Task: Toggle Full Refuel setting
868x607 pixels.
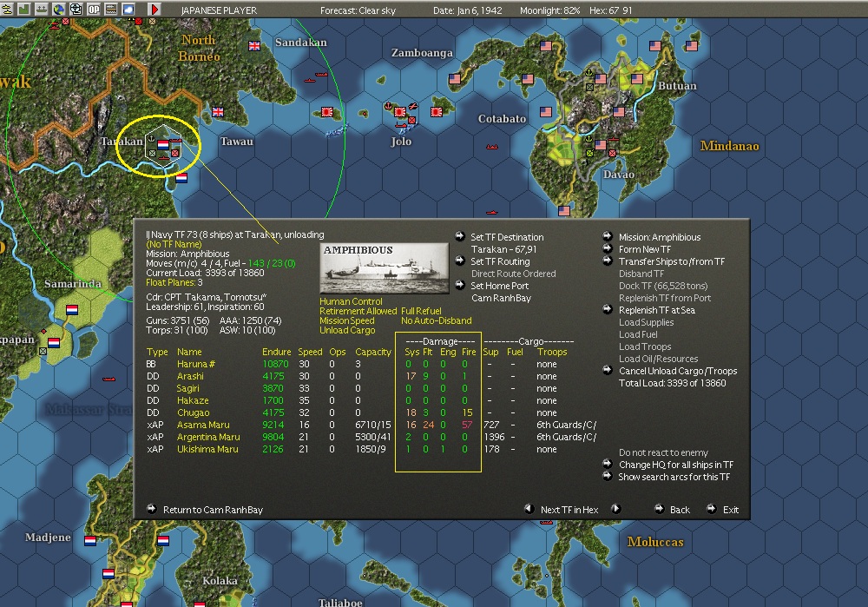Action: point(421,311)
